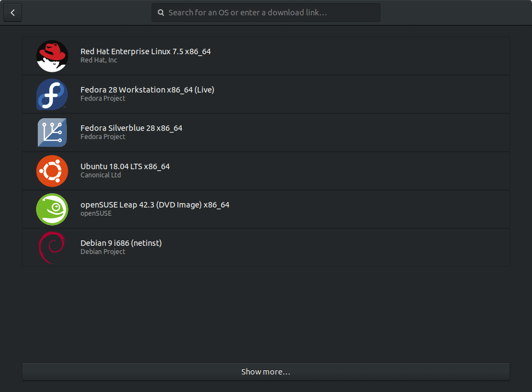The width and height of the screenshot is (532, 392).
Task: Click the openSUSE chameleon logo icon
Action: point(52,209)
